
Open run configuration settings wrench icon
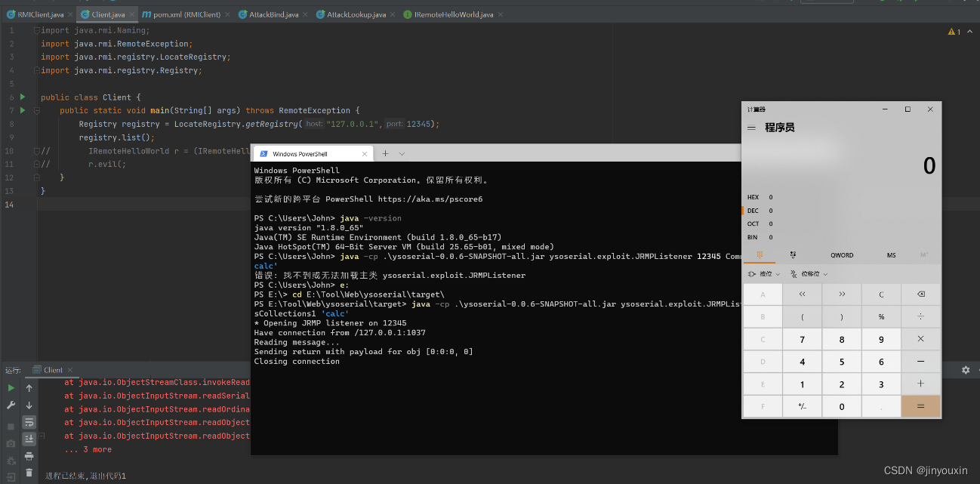(x=11, y=405)
